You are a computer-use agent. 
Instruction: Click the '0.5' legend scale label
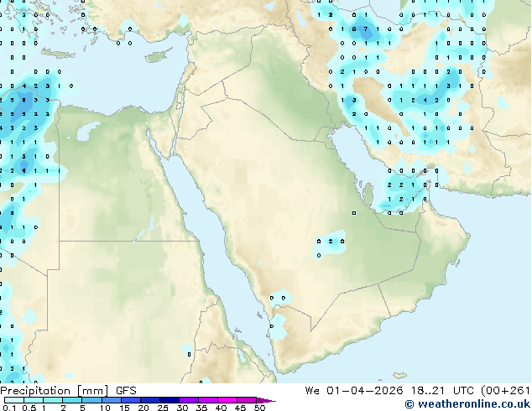pyautogui.click(x=29, y=408)
